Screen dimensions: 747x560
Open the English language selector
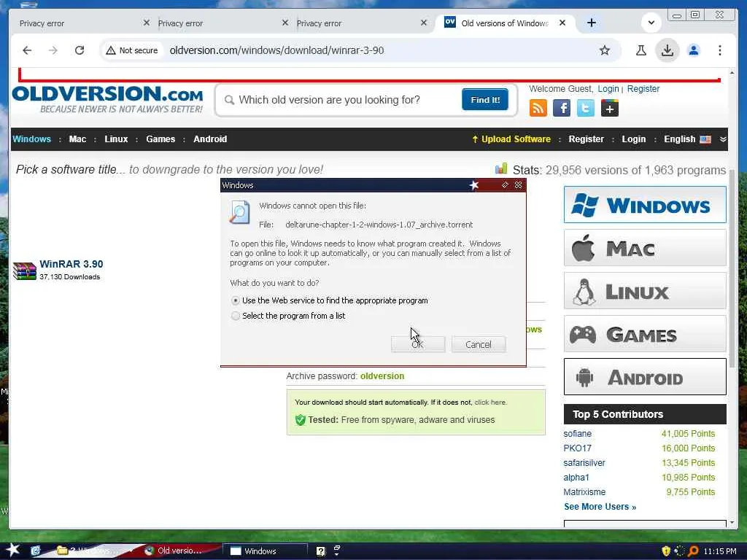(x=687, y=139)
